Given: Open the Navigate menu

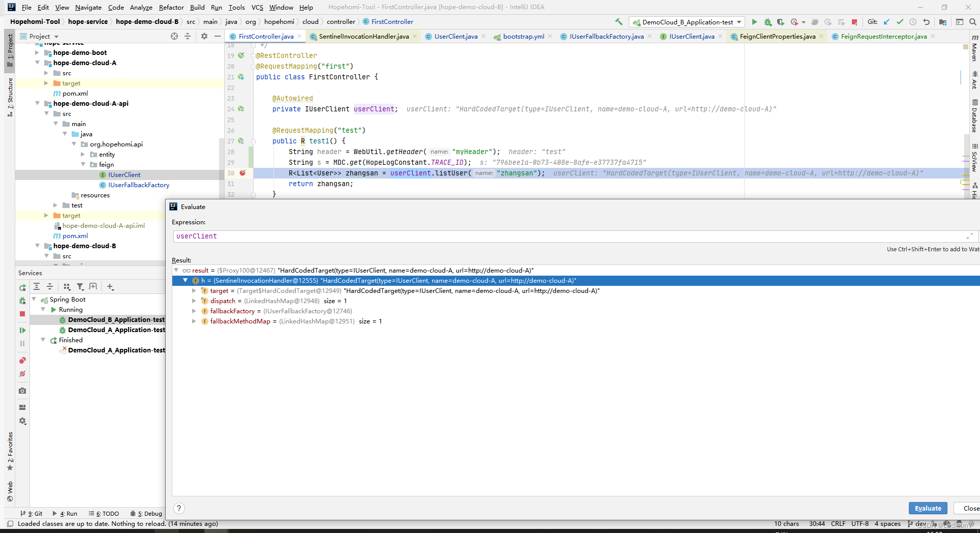Looking at the screenshot, I should point(88,7).
